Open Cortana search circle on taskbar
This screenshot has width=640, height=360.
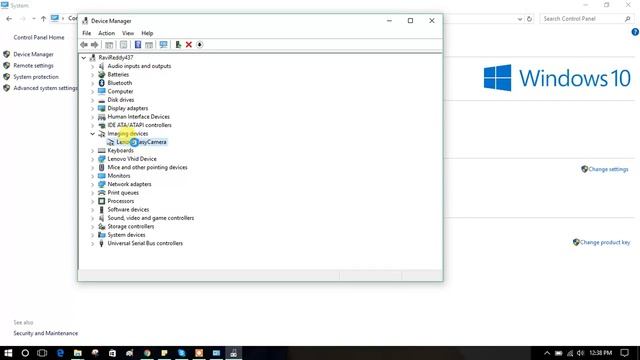point(25,353)
